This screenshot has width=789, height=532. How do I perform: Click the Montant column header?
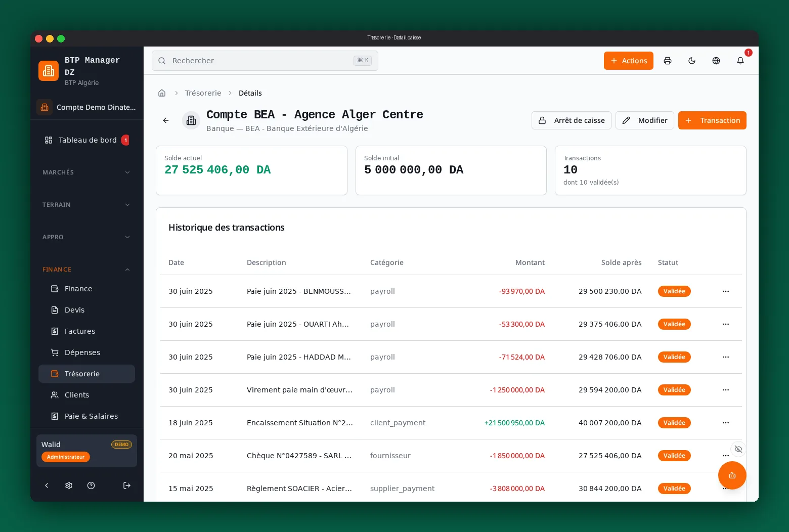click(x=530, y=262)
